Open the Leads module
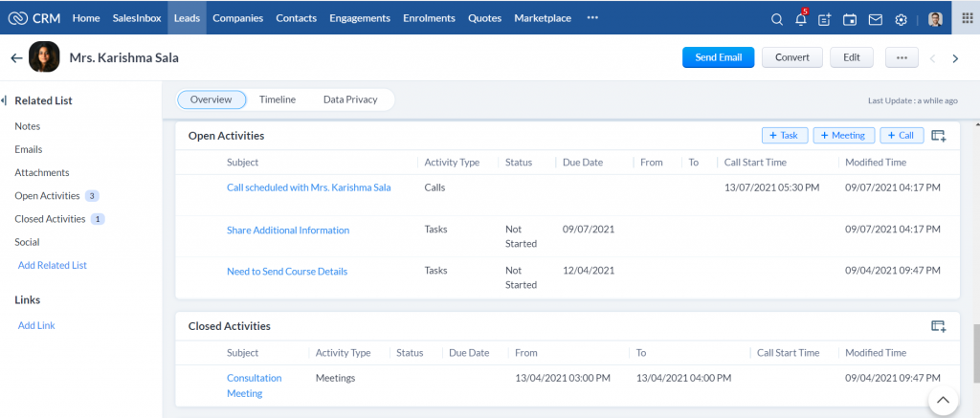 (187, 18)
